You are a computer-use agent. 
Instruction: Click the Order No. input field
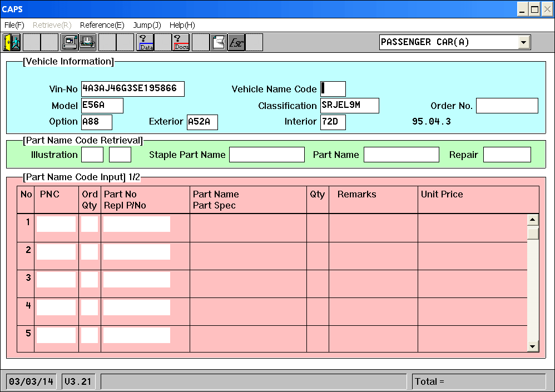coord(507,106)
